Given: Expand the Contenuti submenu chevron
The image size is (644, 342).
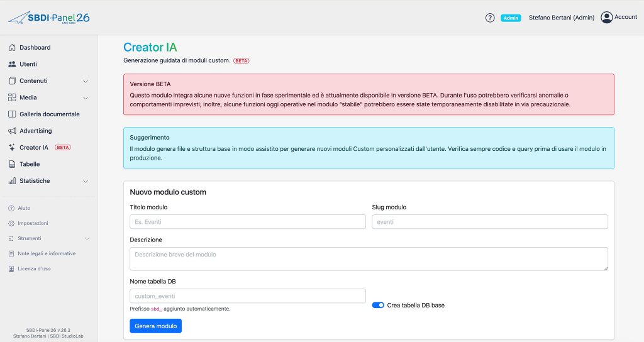Looking at the screenshot, I should click(x=86, y=81).
